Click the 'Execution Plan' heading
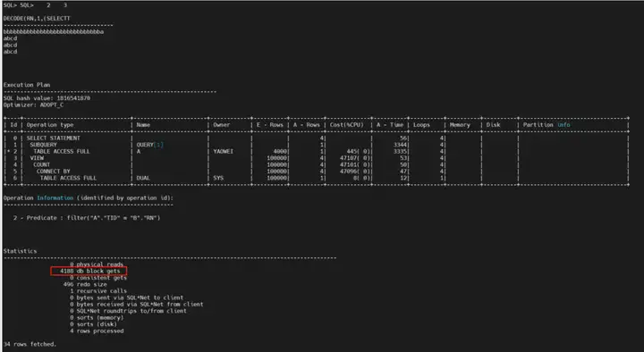The image size is (644, 352). point(27,85)
